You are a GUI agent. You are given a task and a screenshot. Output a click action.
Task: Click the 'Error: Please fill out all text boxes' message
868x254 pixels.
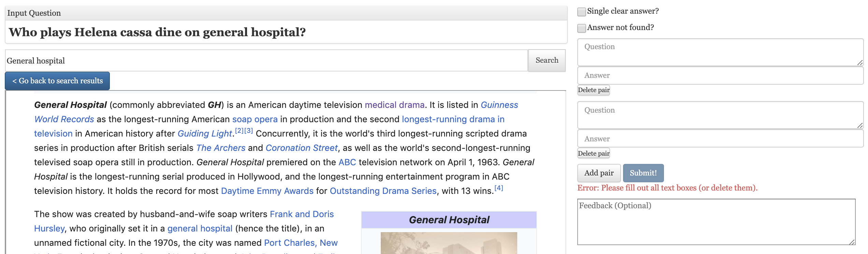point(667,188)
